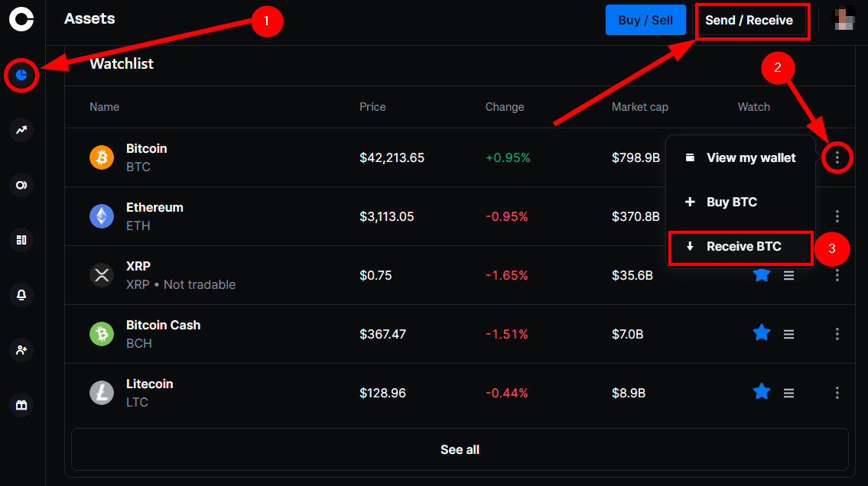Open the Ethereum three-dot options menu

tap(837, 216)
